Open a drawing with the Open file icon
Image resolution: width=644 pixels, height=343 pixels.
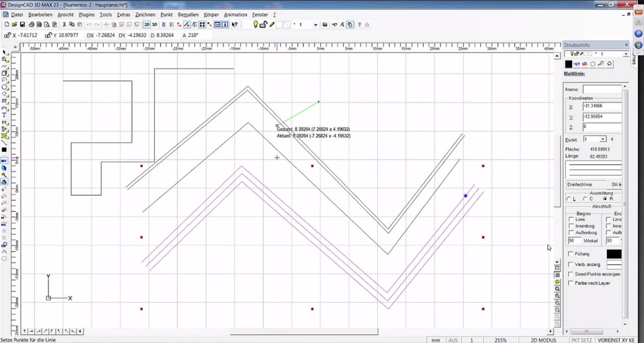click(x=15, y=24)
